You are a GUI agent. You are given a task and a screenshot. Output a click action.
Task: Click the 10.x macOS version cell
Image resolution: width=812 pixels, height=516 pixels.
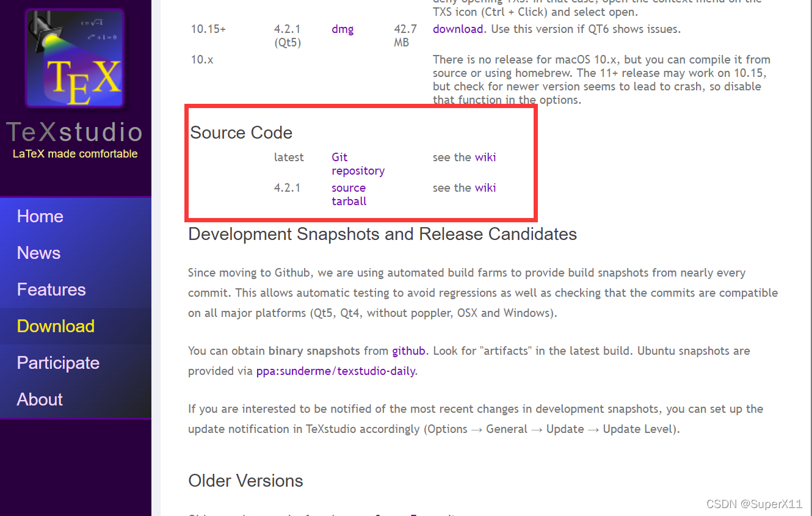(x=202, y=59)
